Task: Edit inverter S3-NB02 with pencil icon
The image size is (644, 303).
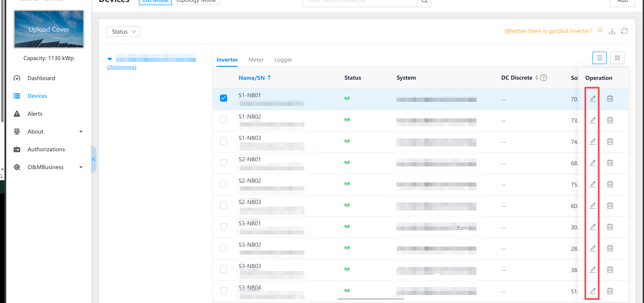Action: pos(592,248)
